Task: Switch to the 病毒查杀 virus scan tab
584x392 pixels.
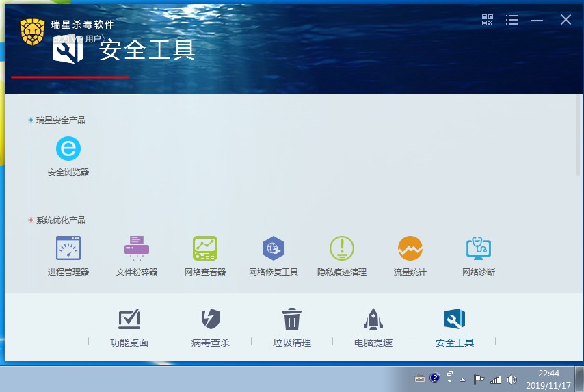Action: (211, 328)
